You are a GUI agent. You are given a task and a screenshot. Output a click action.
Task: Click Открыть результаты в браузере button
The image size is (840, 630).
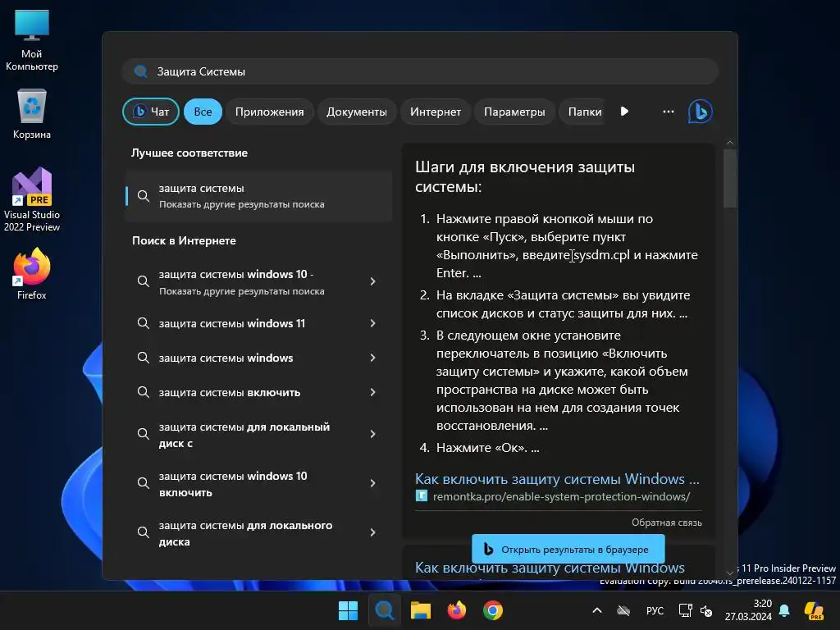coord(568,549)
